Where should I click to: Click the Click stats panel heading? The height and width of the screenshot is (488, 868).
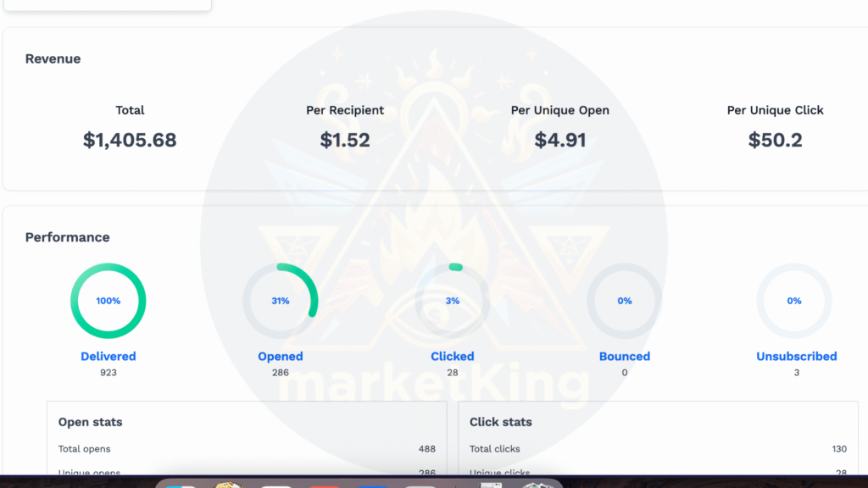[x=500, y=422]
